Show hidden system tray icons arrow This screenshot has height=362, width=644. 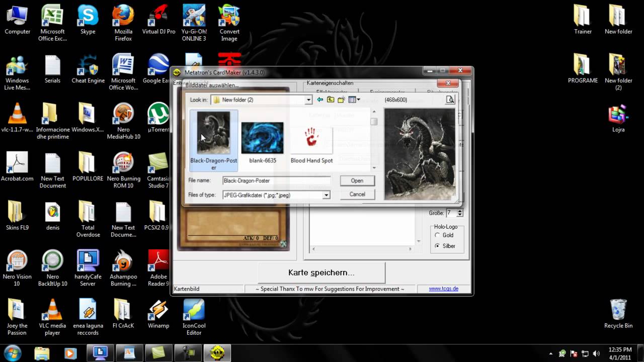[x=551, y=353]
